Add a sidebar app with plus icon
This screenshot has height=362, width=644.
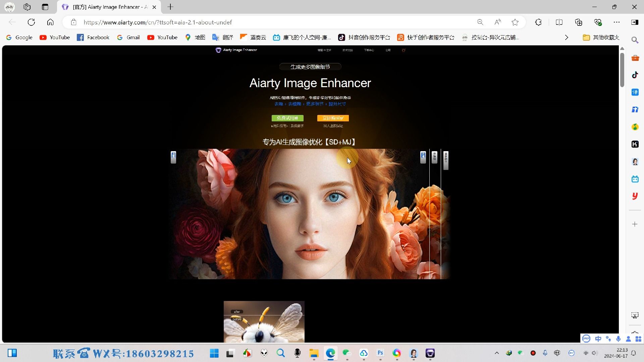click(635, 224)
